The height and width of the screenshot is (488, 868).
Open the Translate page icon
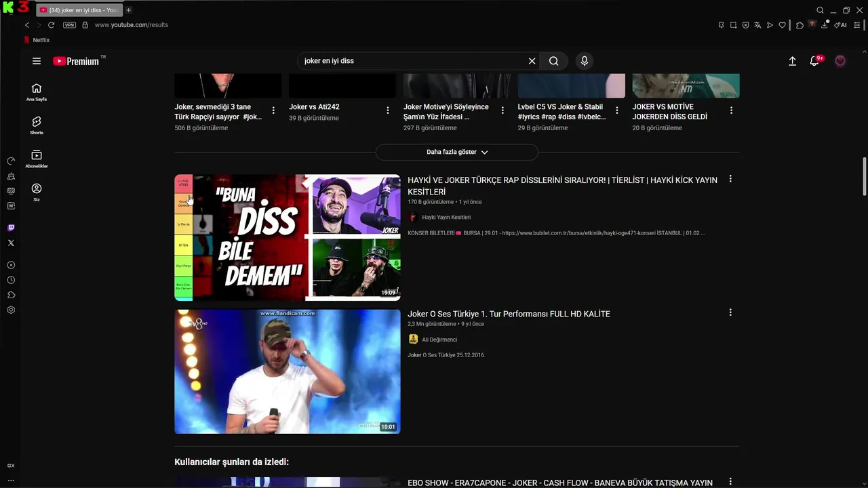(x=757, y=25)
